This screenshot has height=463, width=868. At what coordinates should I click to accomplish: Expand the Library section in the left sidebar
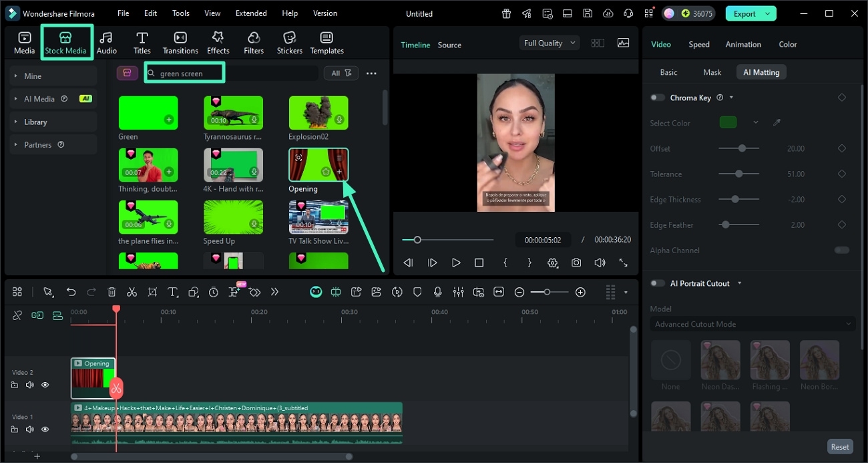(37, 122)
